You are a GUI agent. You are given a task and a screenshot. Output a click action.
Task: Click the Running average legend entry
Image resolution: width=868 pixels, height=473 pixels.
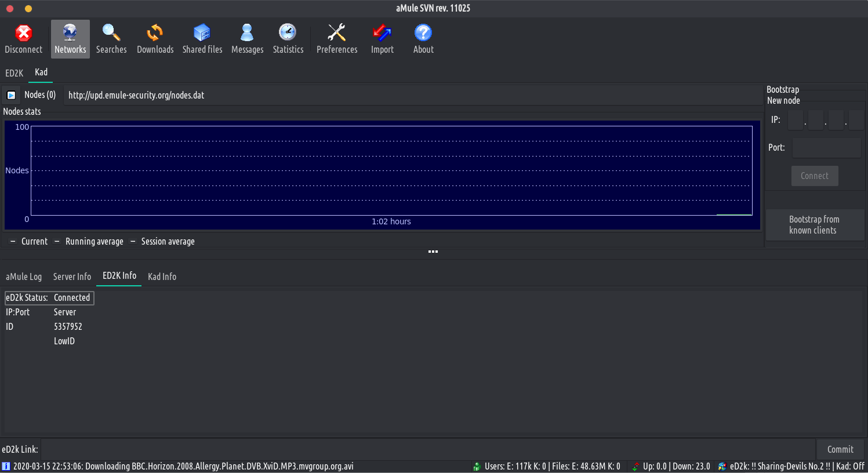tap(89, 241)
